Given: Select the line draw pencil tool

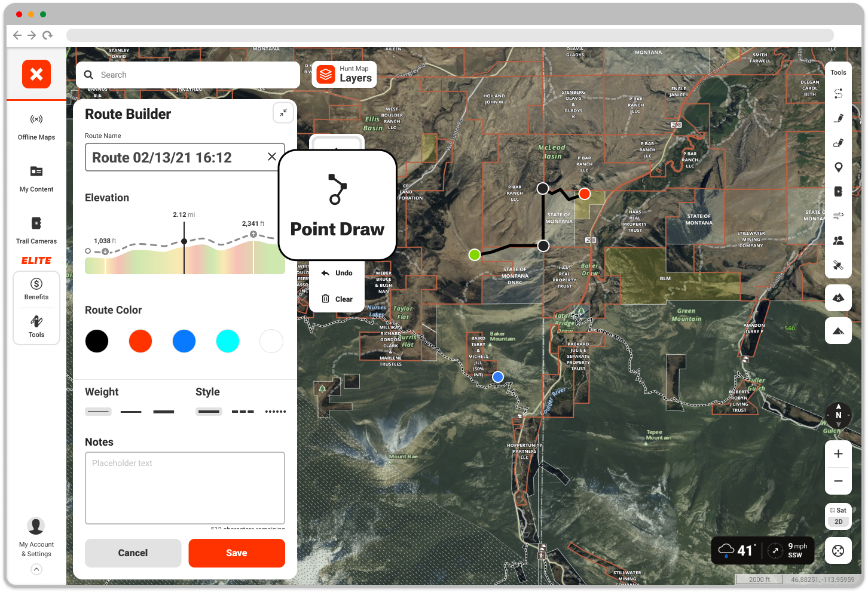Looking at the screenshot, I should pyautogui.click(x=838, y=118).
